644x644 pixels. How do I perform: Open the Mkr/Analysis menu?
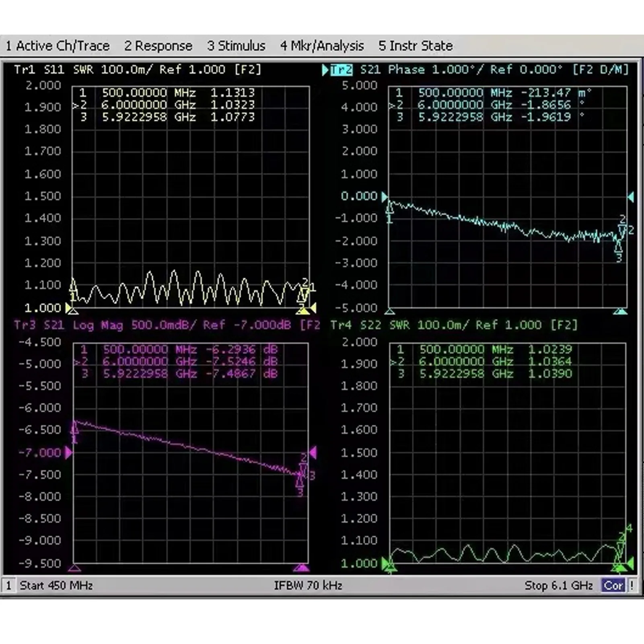(322, 46)
